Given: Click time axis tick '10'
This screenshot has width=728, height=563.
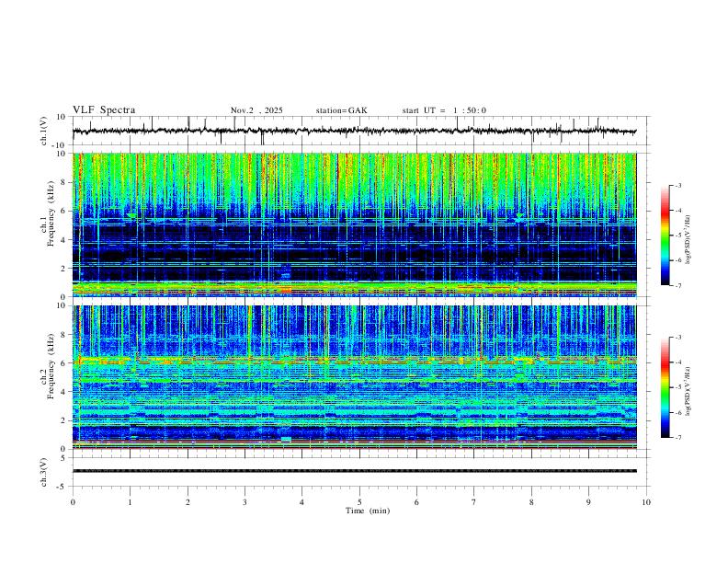Looking at the screenshot, I should point(646,502).
